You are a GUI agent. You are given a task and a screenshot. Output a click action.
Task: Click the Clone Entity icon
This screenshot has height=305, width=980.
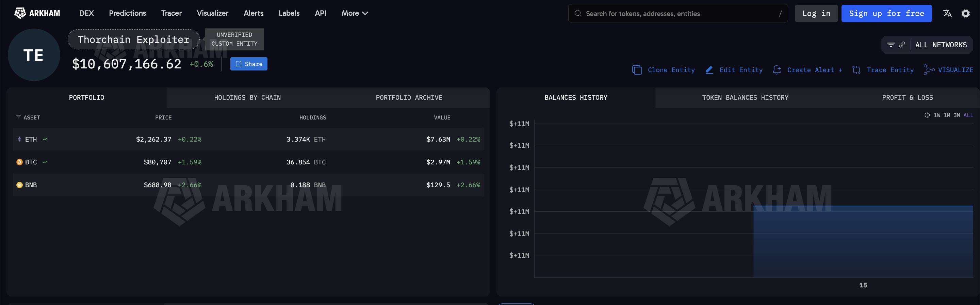click(637, 70)
